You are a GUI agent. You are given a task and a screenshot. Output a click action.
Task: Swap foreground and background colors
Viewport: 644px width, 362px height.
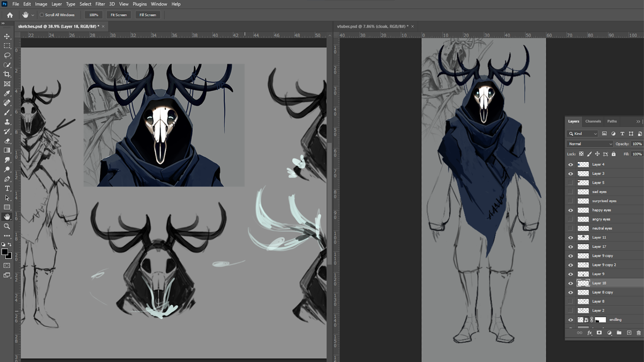point(10,245)
